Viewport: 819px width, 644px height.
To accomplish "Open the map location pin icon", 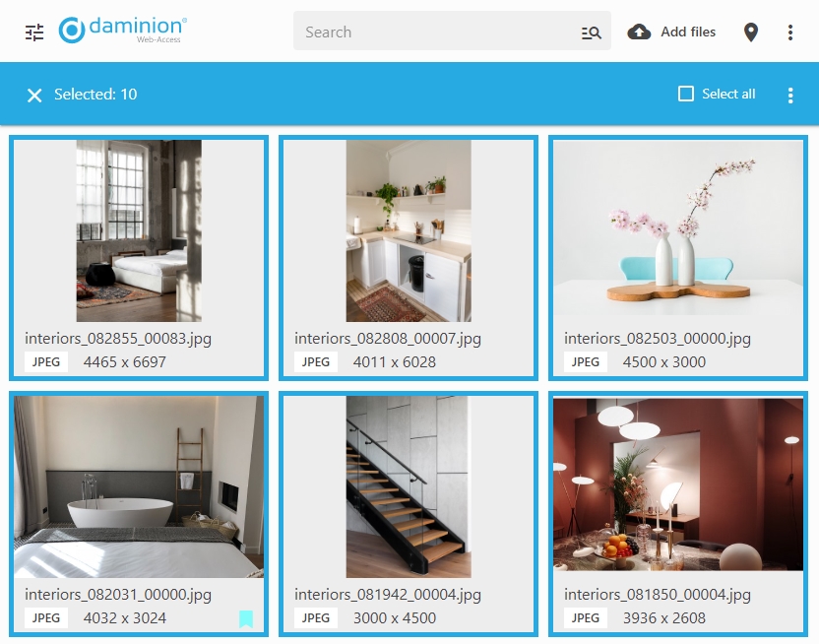I will click(x=750, y=32).
